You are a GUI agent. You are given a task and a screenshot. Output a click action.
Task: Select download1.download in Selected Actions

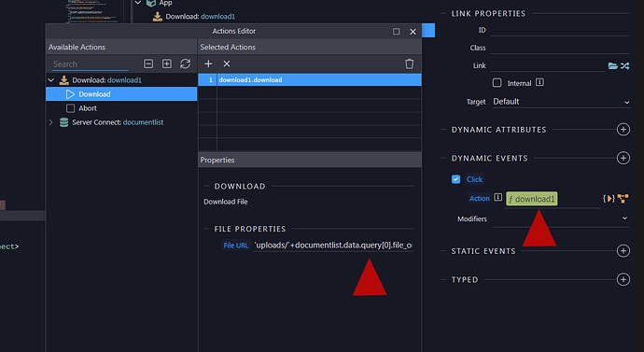tap(310, 79)
